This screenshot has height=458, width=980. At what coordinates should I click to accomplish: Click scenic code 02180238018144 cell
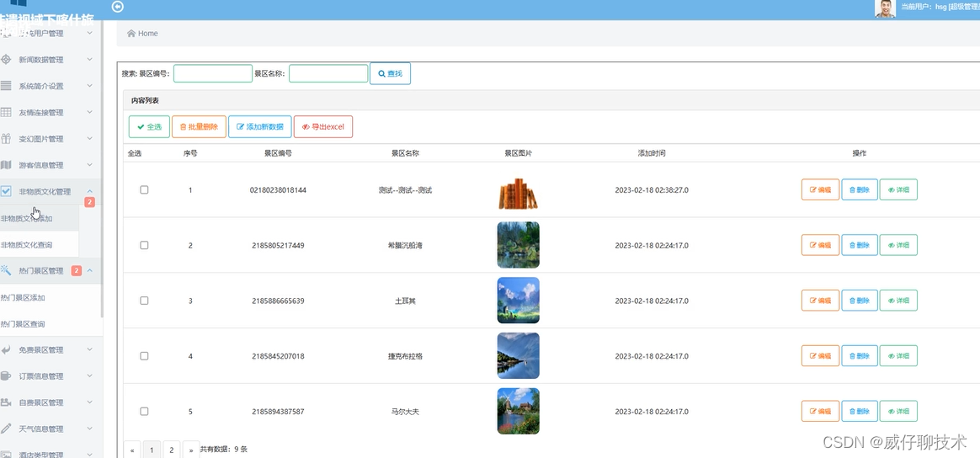pyautogui.click(x=278, y=190)
